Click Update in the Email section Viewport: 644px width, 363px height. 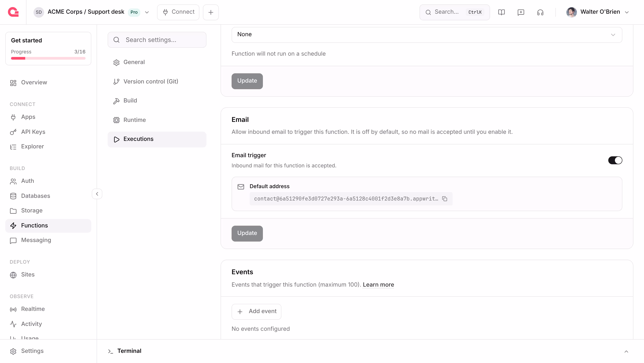point(247,233)
